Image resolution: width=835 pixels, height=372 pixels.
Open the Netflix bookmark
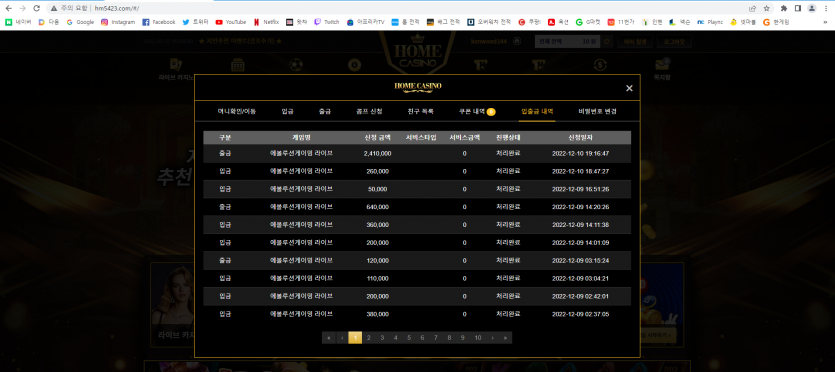point(266,22)
